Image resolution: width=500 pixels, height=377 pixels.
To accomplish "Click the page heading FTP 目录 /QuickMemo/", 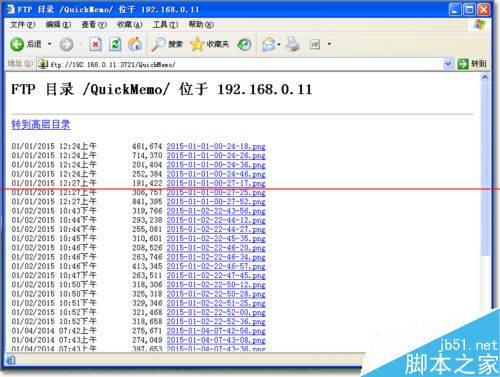I will point(91,89).
